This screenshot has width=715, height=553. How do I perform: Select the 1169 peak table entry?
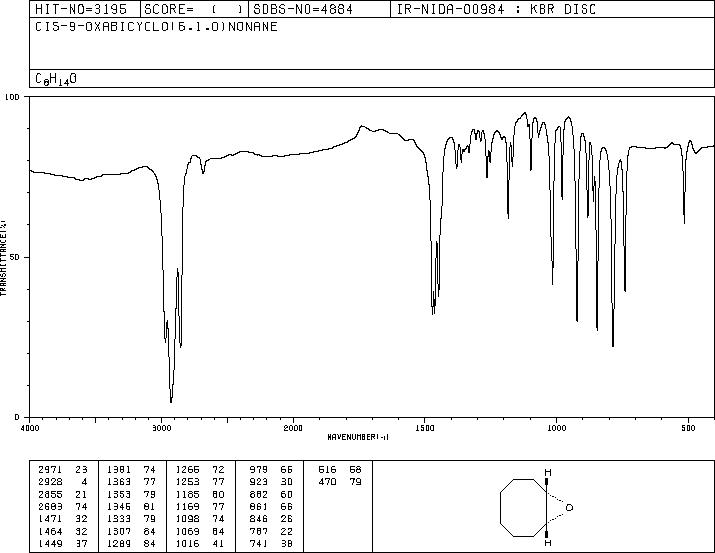click(200, 506)
